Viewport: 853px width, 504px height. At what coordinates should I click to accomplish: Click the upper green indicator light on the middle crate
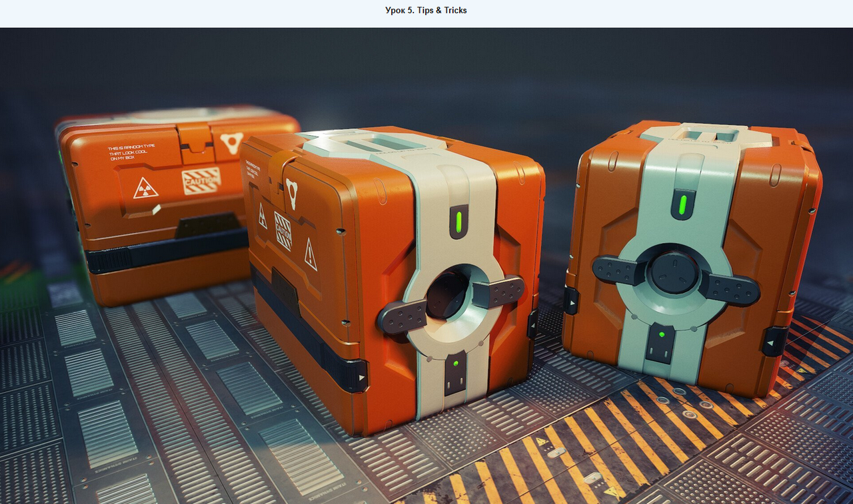pos(459,221)
